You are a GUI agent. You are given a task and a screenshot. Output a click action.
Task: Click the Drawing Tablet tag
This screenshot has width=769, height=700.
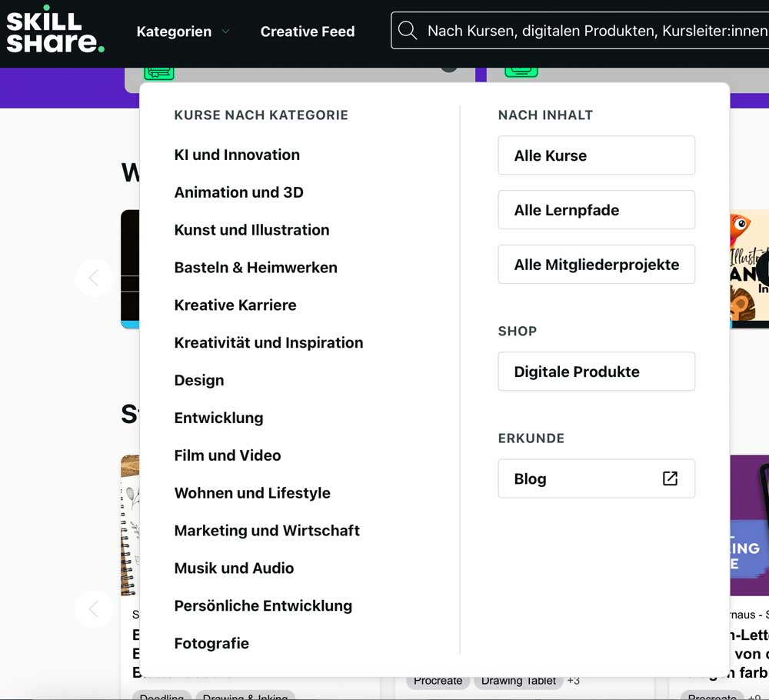(518, 682)
